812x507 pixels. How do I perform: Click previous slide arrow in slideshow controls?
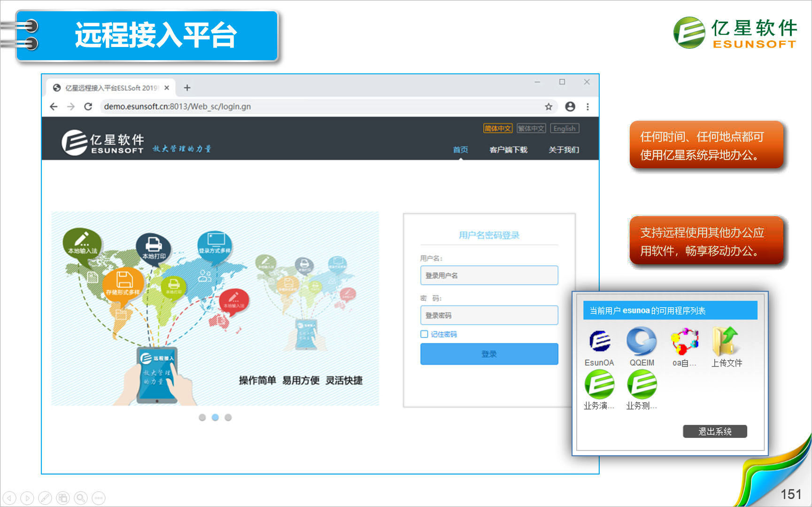coord(9,498)
